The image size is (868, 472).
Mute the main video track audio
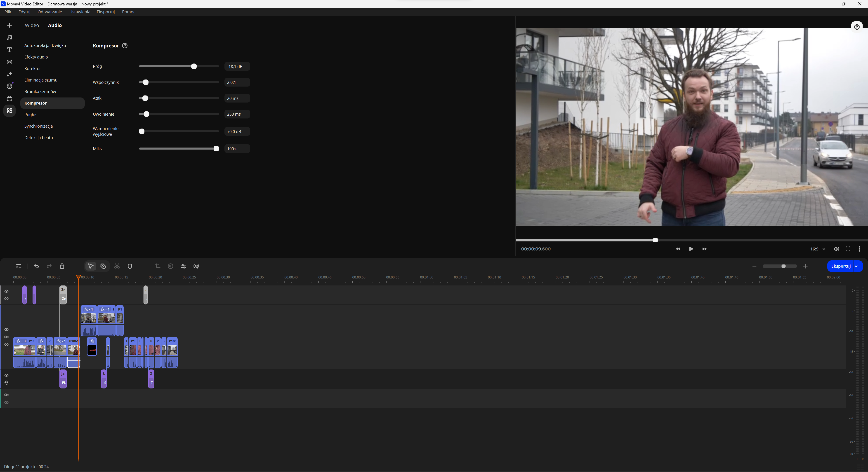pyautogui.click(x=6, y=337)
